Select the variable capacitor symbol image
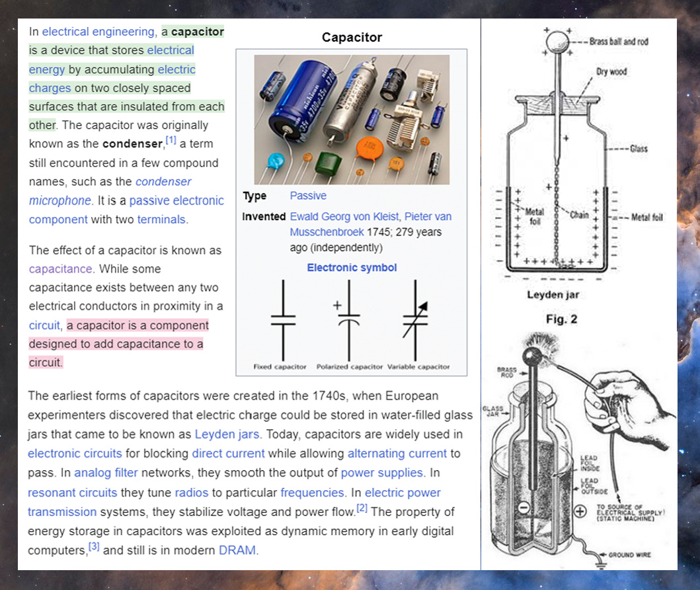Viewport: 700px width, 590px height. click(x=415, y=320)
